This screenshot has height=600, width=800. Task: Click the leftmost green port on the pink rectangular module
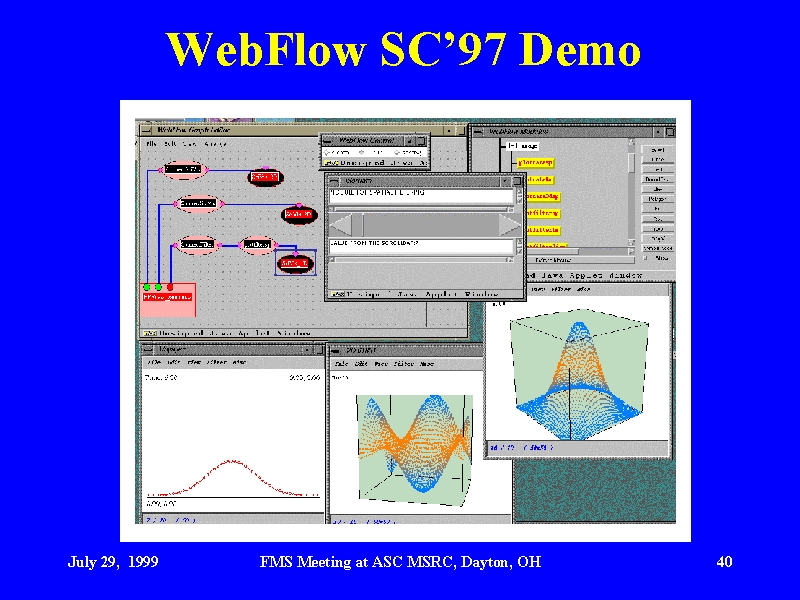147,287
